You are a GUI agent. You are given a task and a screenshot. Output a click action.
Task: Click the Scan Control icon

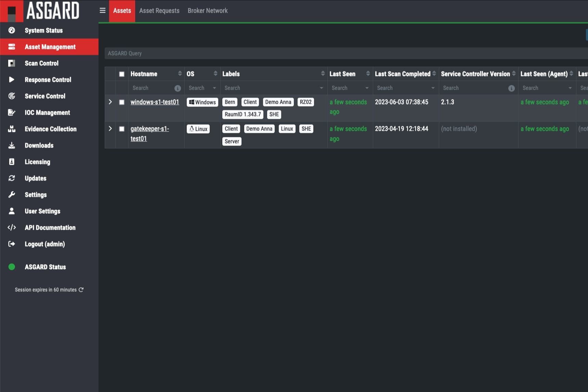(x=12, y=63)
